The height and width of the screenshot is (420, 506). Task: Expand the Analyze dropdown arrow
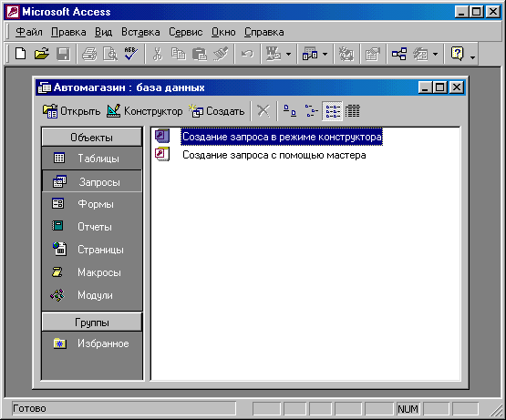pos(325,54)
